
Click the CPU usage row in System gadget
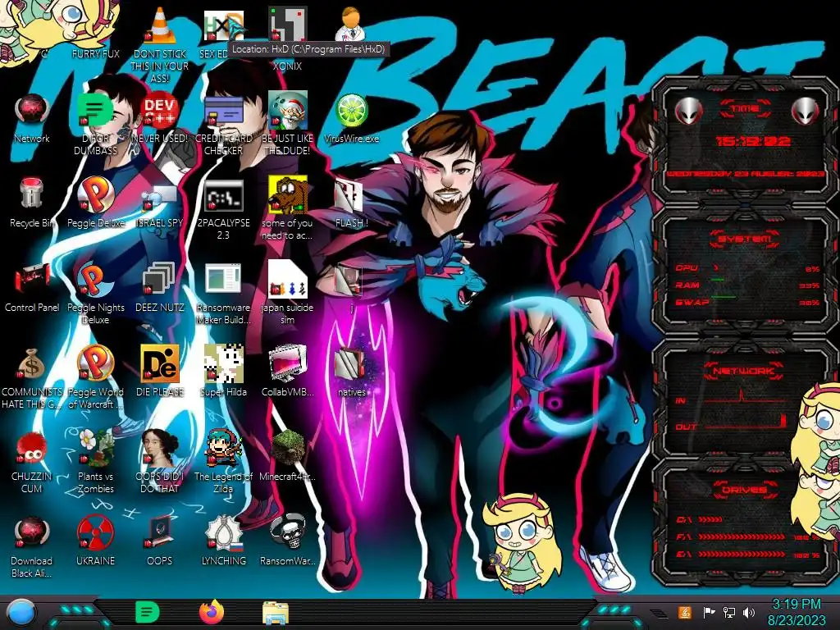point(748,268)
